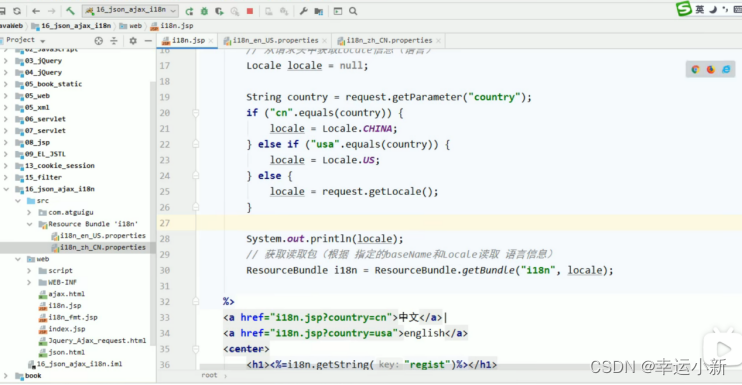Viewport: 742px width, 385px height.
Task: Expand the com.atguigu package
Action: [29, 212]
